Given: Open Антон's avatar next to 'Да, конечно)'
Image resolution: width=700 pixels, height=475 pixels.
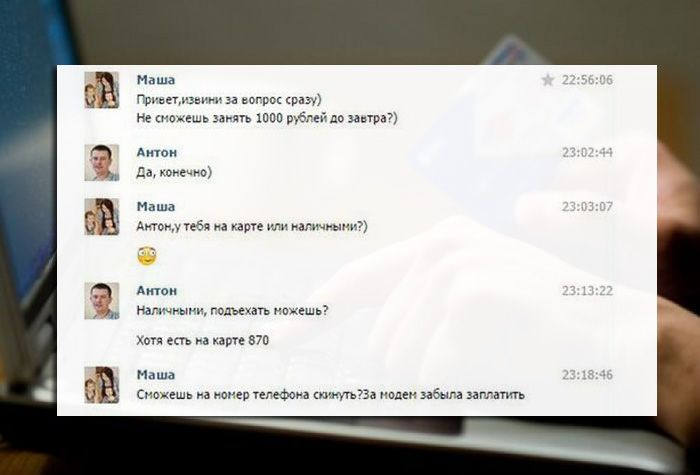Looking at the screenshot, I should (x=102, y=162).
